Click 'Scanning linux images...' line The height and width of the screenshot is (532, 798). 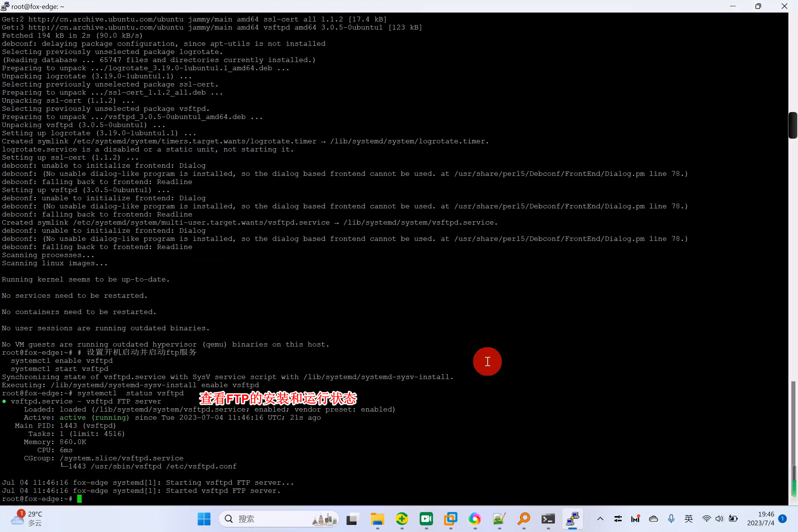[55, 263]
